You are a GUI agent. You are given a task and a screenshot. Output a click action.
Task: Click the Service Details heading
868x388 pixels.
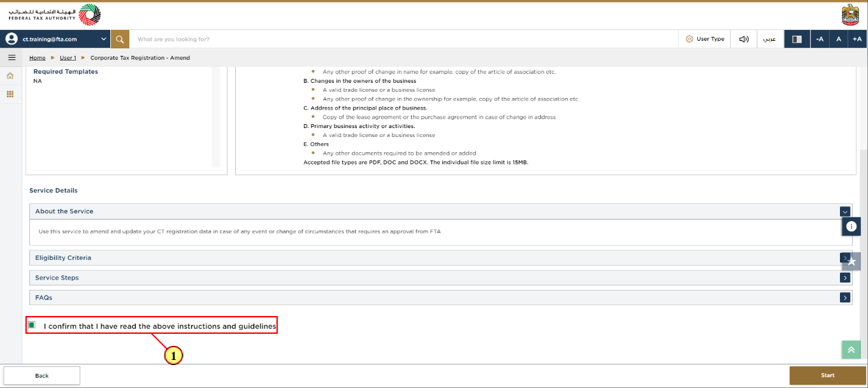tap(54, 190)
